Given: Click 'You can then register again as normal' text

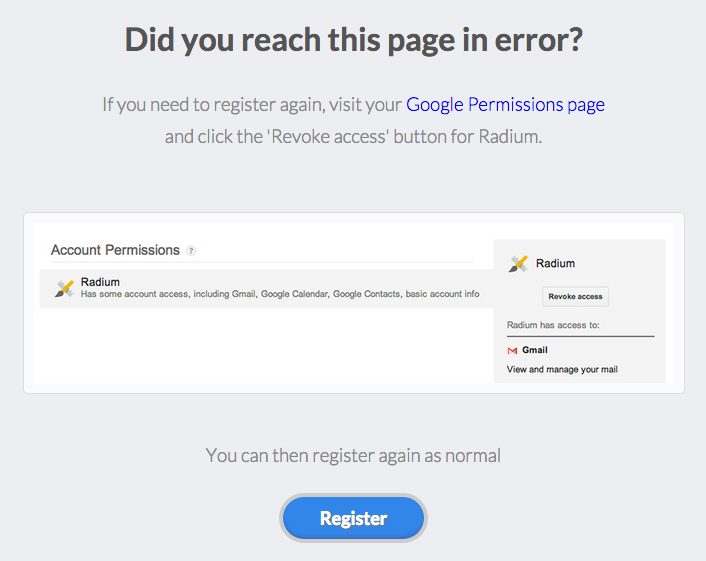Looking at the screenshot, I should click(353, 456).
